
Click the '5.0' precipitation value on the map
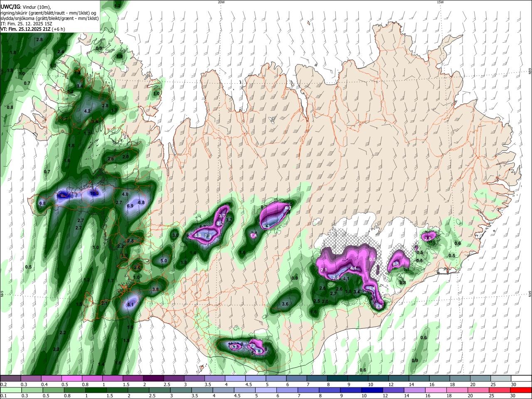point(164,261)
